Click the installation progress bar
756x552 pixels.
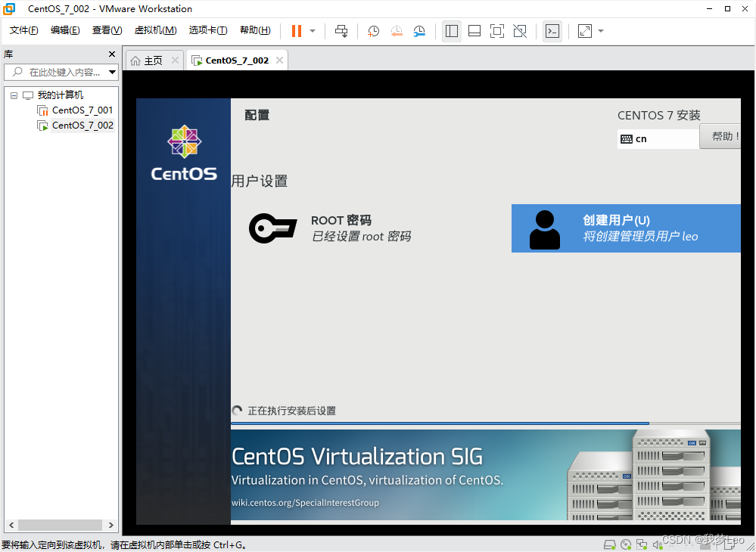tap(486, 423)
